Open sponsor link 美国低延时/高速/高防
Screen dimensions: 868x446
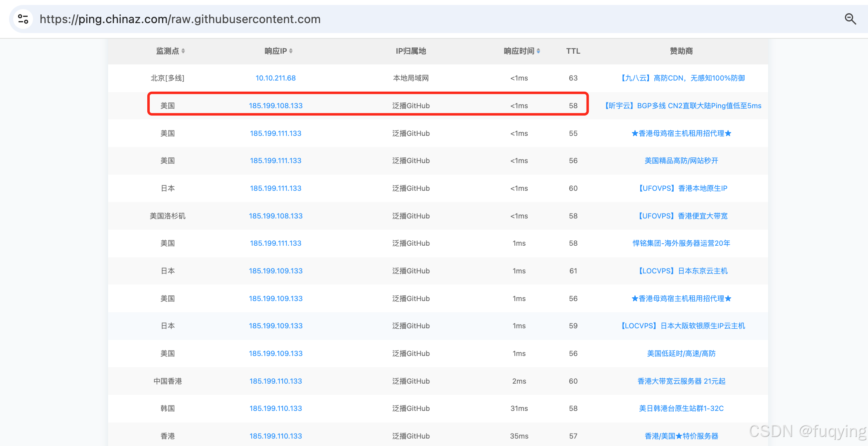pyautogui.click(x=682, y=353)
